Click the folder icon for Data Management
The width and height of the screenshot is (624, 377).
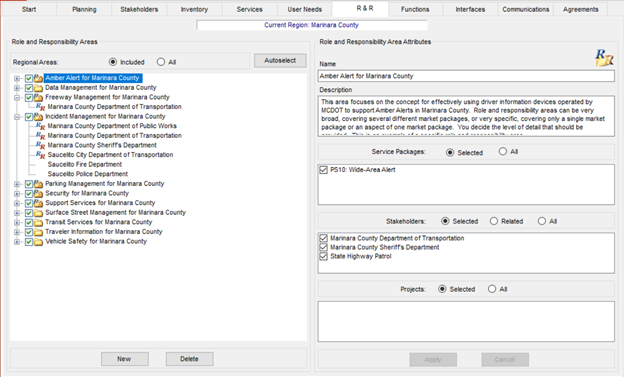pyautogui.click(x=38, y=88)
